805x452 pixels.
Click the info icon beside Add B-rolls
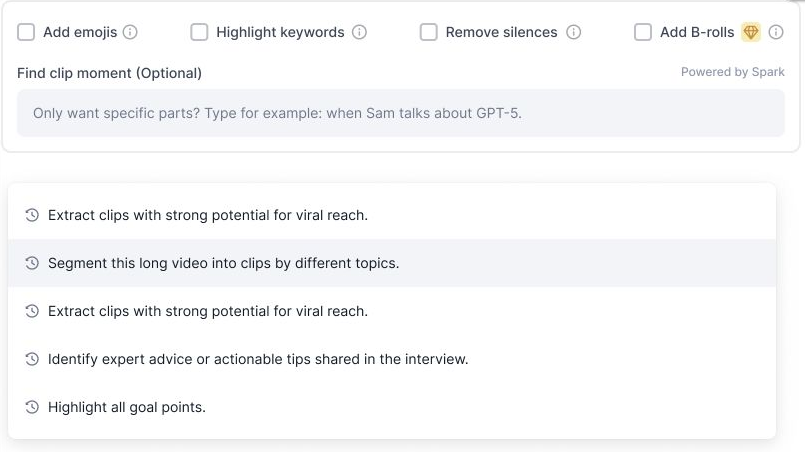[x=776, y=32]
